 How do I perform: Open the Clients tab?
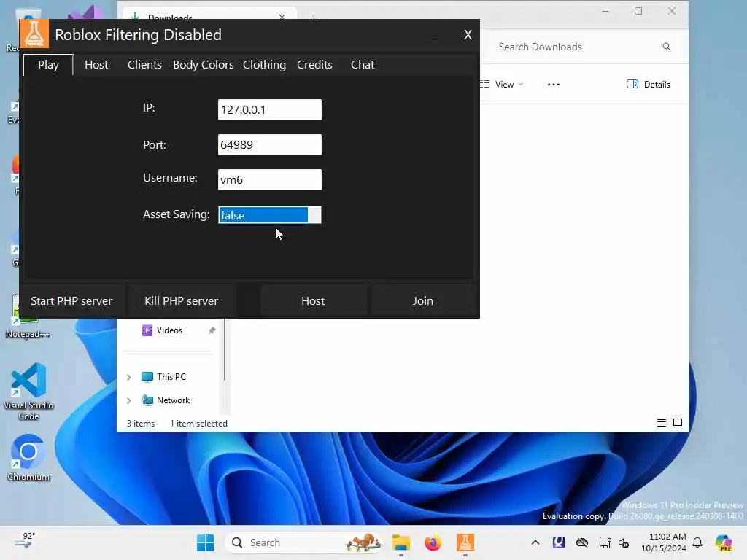pos(144,65)
